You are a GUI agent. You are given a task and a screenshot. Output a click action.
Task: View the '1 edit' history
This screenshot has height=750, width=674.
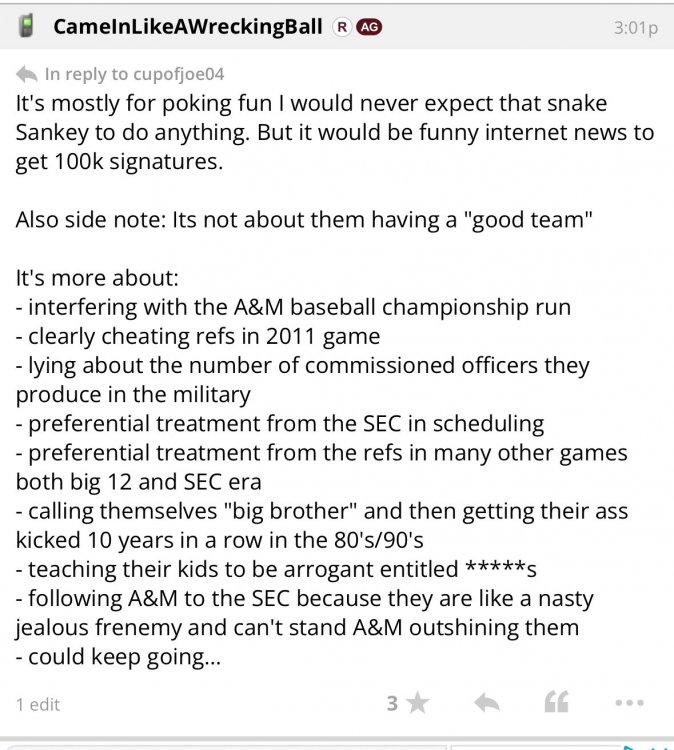click(38, 705)
